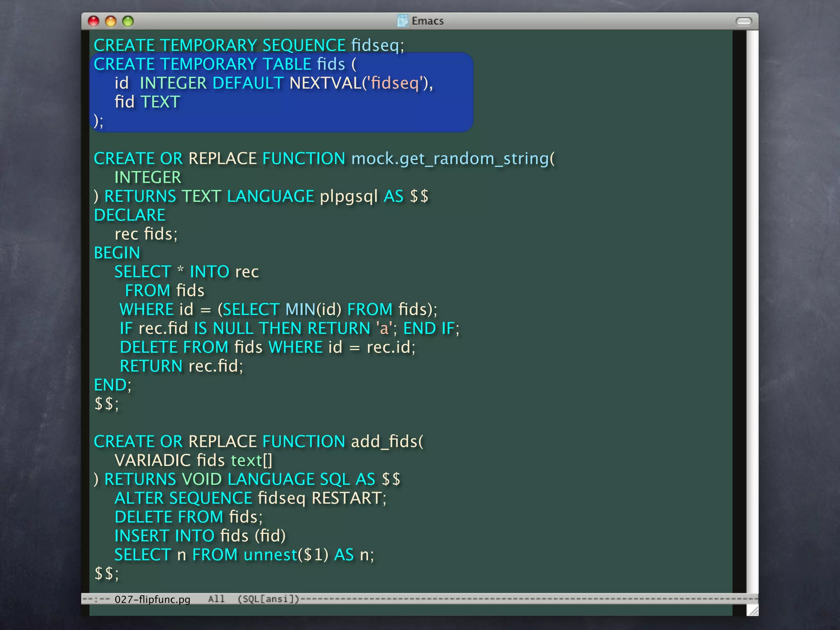Click the buffer name 027-flipfunc.pg in mode line
This screenshot has height=630, width=840.
click(x=152, y=599)
